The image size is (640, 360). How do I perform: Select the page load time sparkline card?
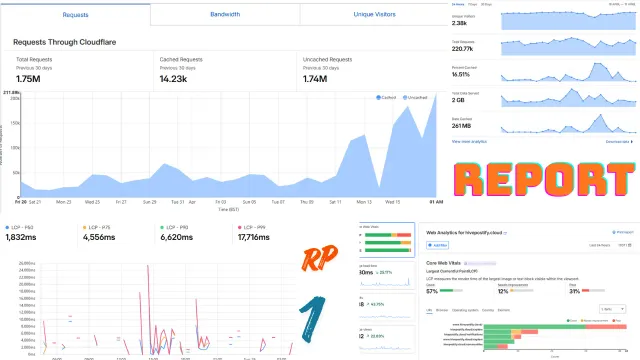(x=387, y=276)
